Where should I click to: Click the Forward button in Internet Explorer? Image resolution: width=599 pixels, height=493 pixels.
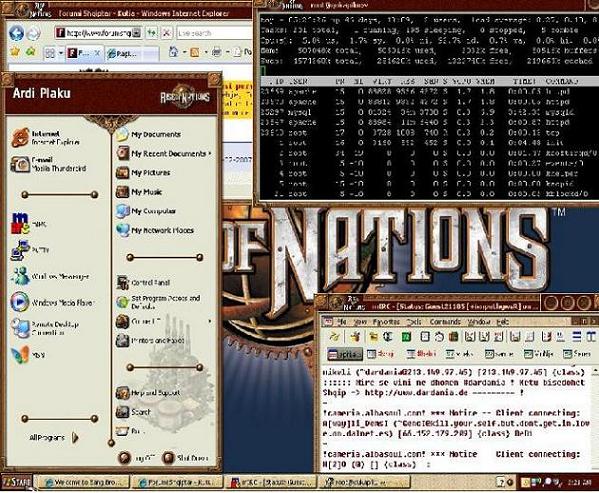[34, 34]
